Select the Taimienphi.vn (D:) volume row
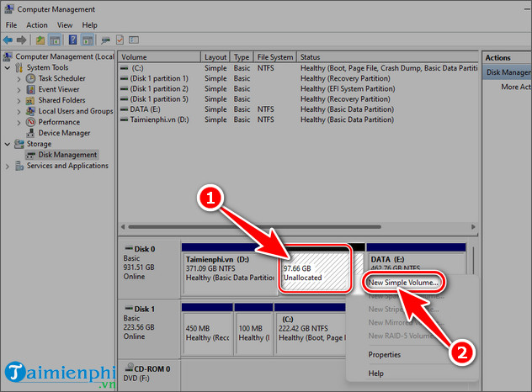Image resolution: width=532 pixels, height=392 pixels. point(298,119)
